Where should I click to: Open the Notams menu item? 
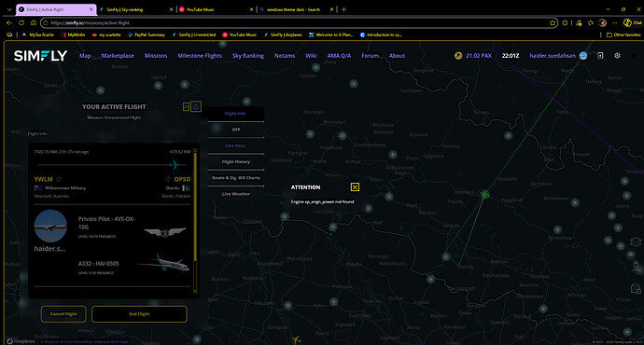click(x=285, y=55)
